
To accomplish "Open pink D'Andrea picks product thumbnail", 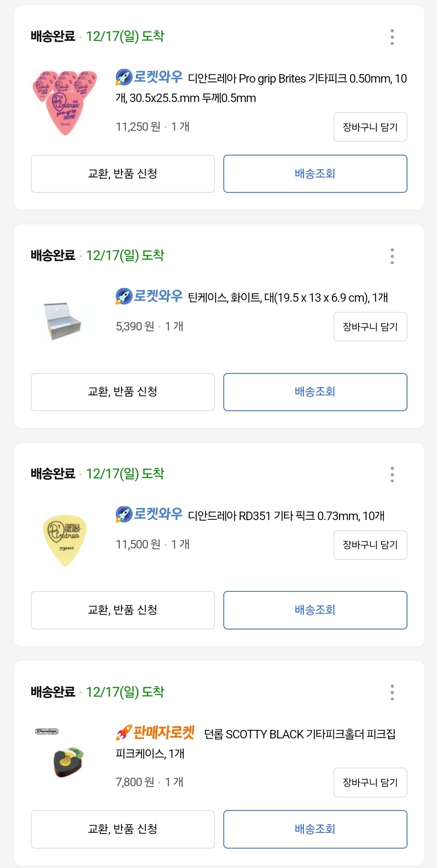I will (x=65, y=102).
